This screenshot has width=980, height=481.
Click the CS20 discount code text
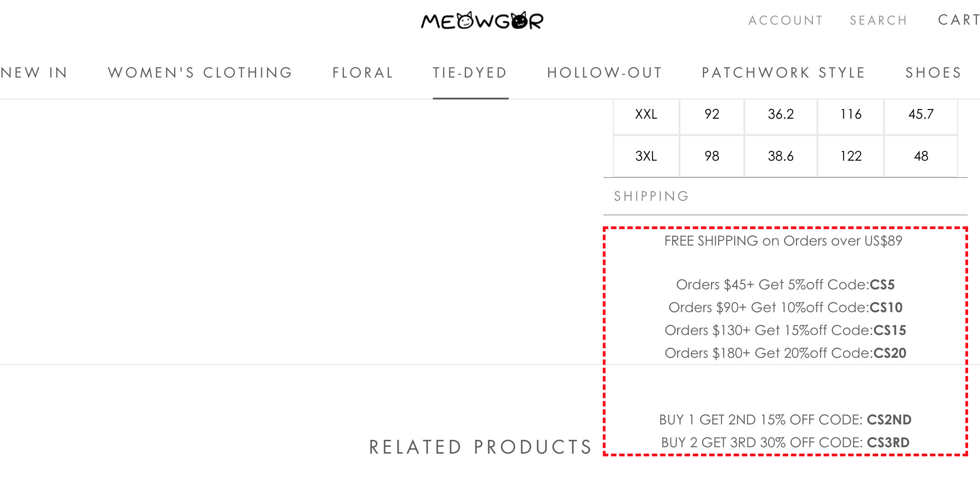click(x=890, y=353)
